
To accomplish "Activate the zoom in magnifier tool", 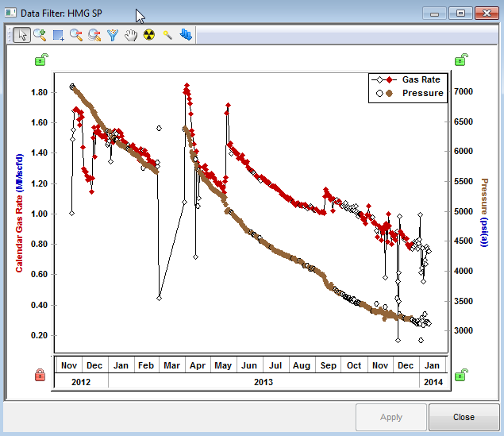I will 40,35.
